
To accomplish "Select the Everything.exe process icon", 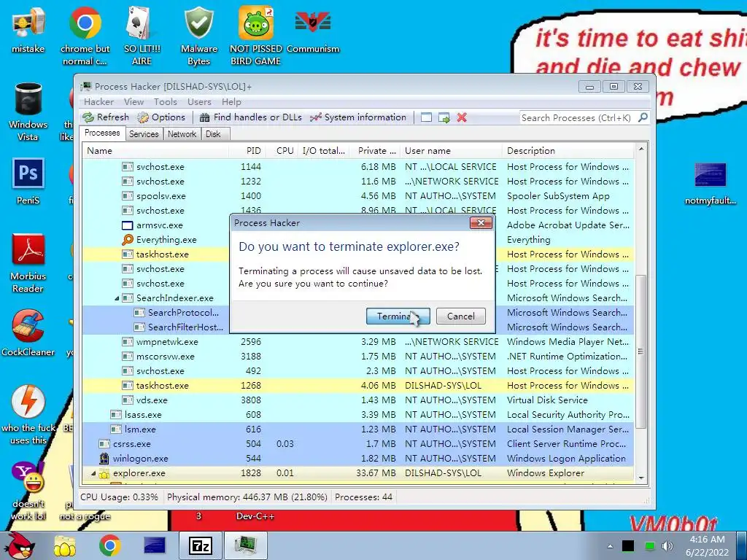I will pyautogui.click(x=128, y=239).
